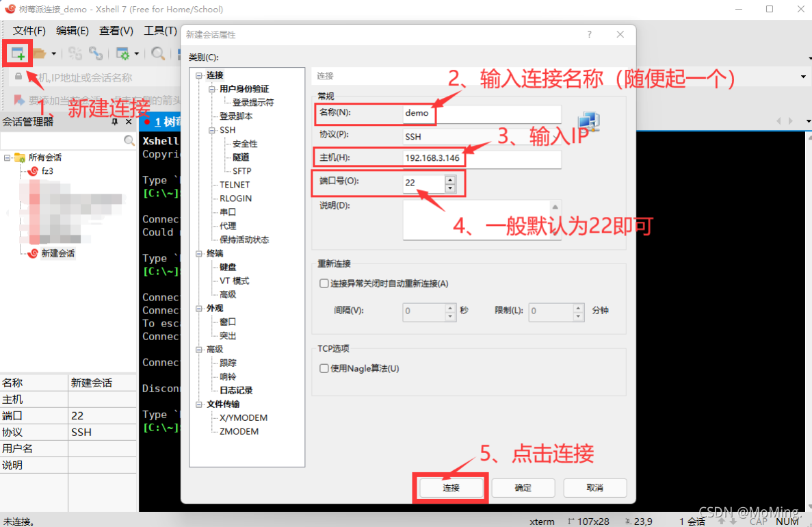Image resolution: width=812 pixels, height=527 pixels.
Task: Select 日志记录 in category tree
Action: [236, 390]
